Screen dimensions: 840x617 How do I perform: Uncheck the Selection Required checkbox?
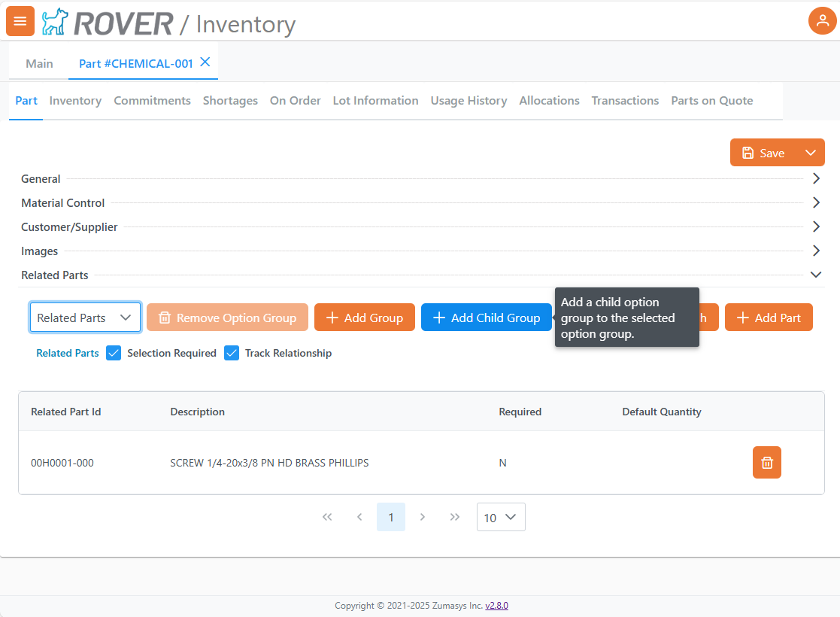click(x=114, y=353)
